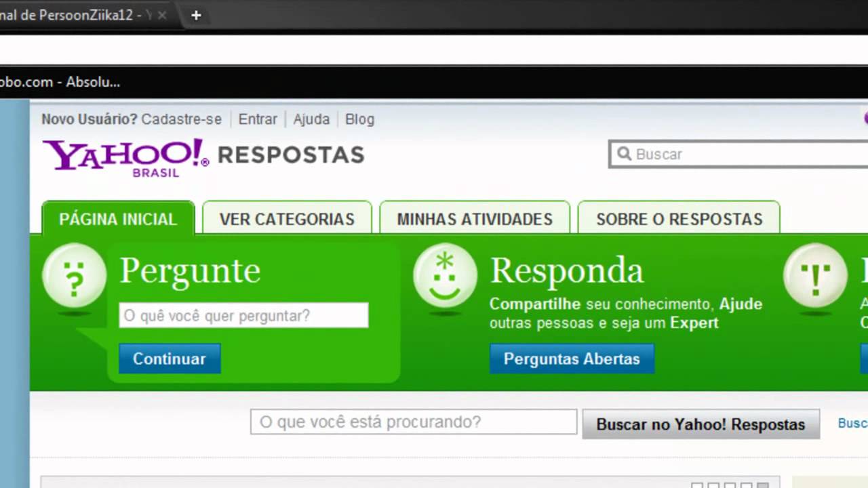Click Buscar no Yahoo! Respostas button
This screenshot has height=488, width=868.
click(x=701, y=424)
